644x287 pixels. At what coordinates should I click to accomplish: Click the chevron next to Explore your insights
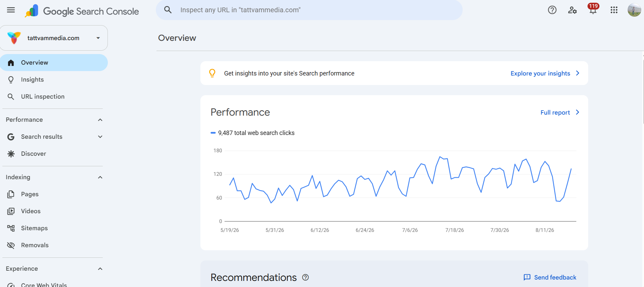coord(578,73)
